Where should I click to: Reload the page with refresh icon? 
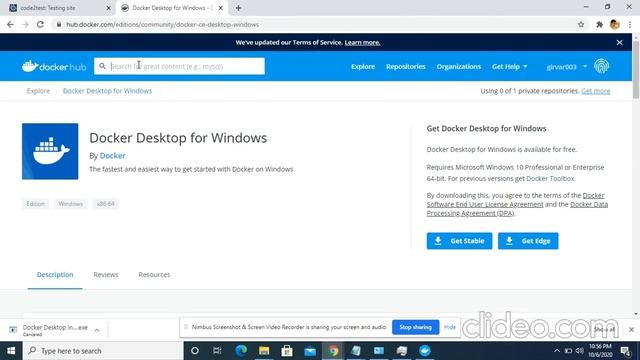pos(40,24)
